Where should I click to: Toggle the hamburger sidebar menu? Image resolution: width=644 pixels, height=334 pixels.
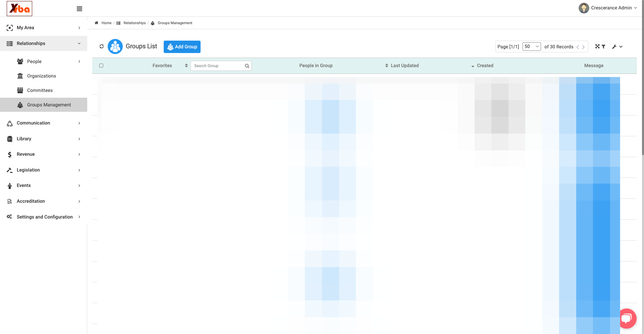(x=79, y=9)
